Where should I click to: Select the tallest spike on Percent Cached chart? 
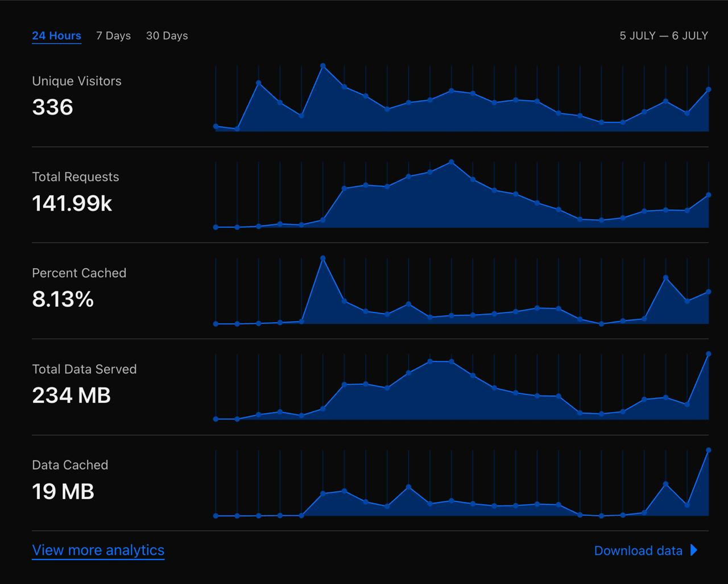coord(323,258)
